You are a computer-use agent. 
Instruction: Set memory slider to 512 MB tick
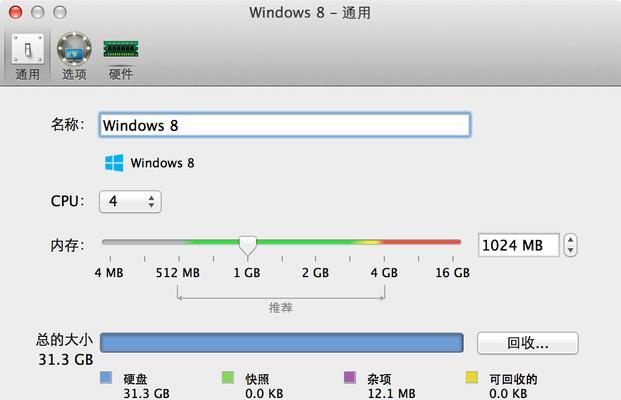pos(179,242)
